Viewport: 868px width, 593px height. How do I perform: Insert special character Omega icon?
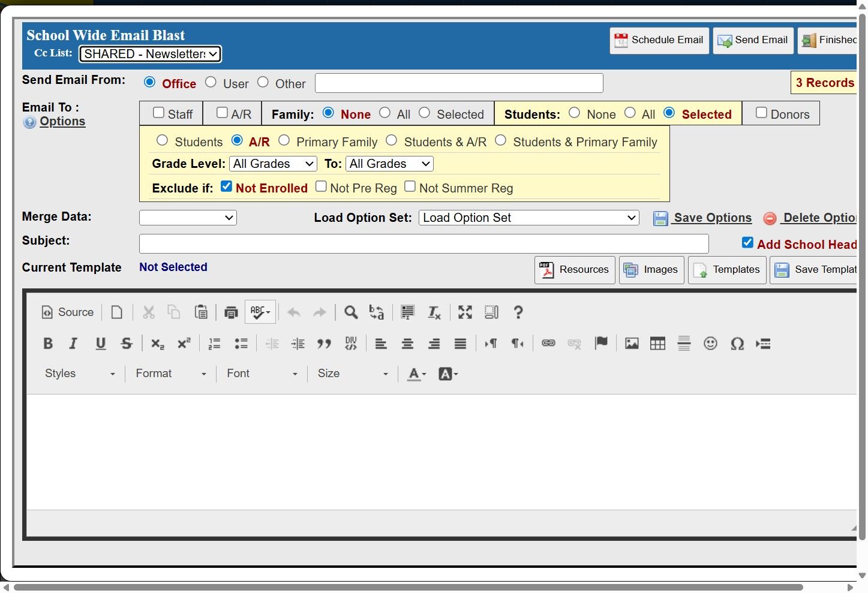[737, 344]
